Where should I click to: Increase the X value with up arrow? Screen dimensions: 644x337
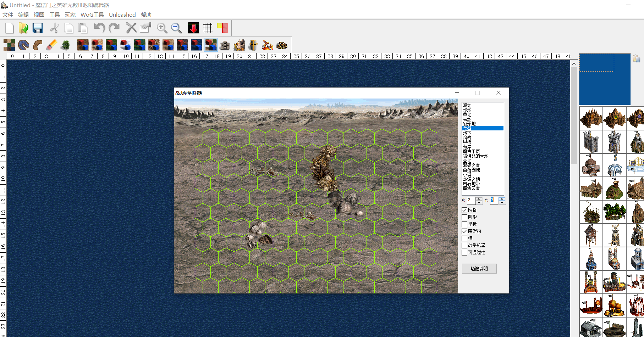point(479,199)
